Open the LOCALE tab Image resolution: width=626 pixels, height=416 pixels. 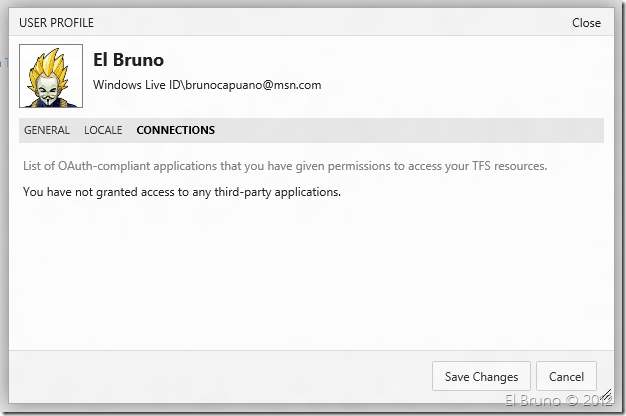103,130
